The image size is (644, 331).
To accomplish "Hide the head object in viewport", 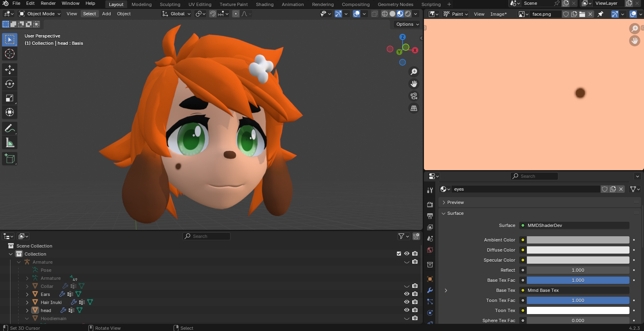I will pos(407,310).
